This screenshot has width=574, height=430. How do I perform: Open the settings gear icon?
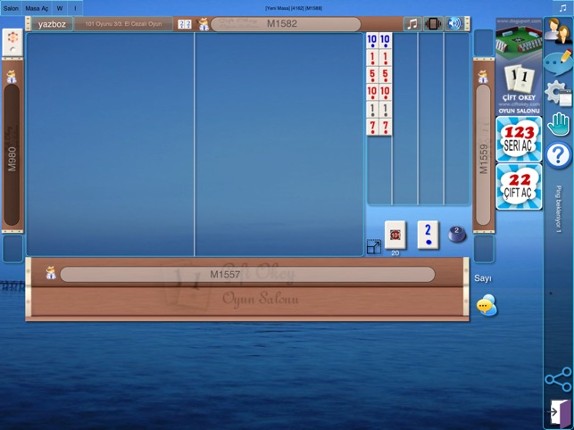pyautogui.click(x=558, y=93)
